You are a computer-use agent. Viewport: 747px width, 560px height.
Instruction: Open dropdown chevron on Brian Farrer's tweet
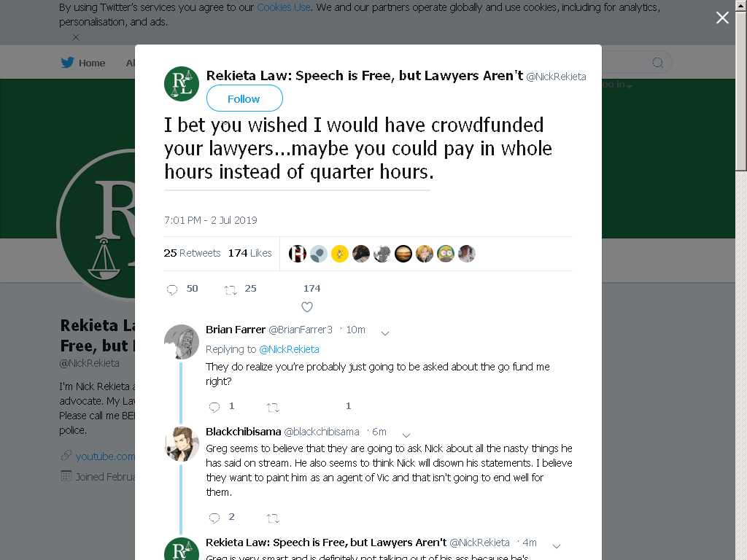(x=385, y=333)
